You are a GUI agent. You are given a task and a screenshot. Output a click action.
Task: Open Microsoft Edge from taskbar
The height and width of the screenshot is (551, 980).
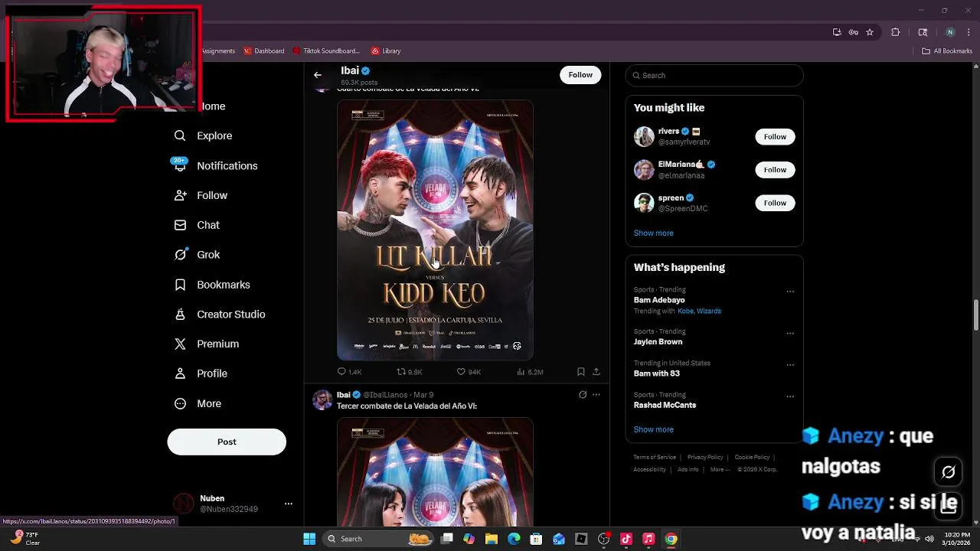514,539
